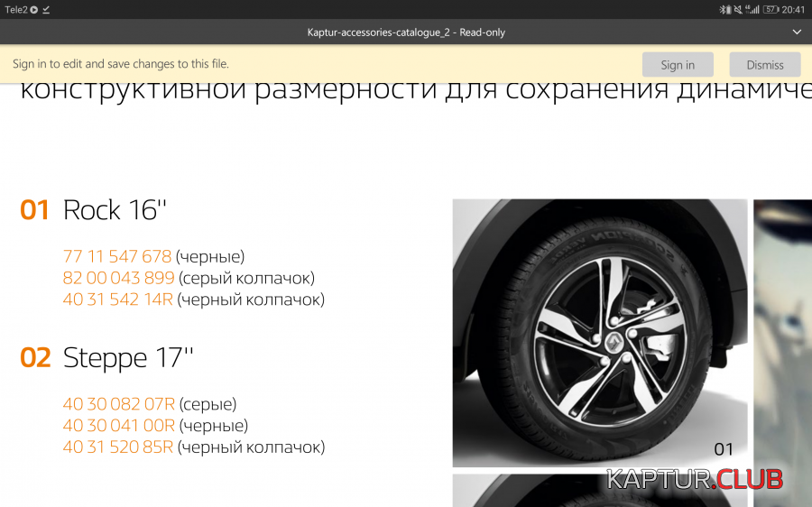Expand the ribbon with the top-right chevron

pos(796,32)
